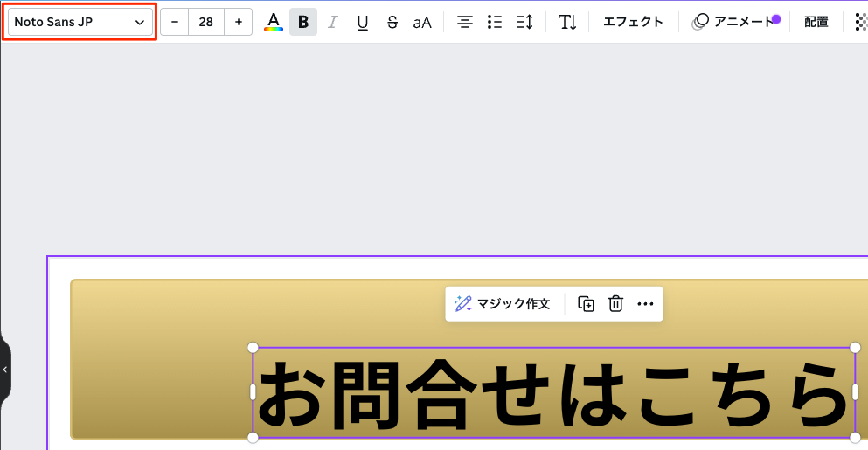The width and height of the screenshot is (868, 450).
Task: Toggle bulleted list formatting
Action: [495, 22]
